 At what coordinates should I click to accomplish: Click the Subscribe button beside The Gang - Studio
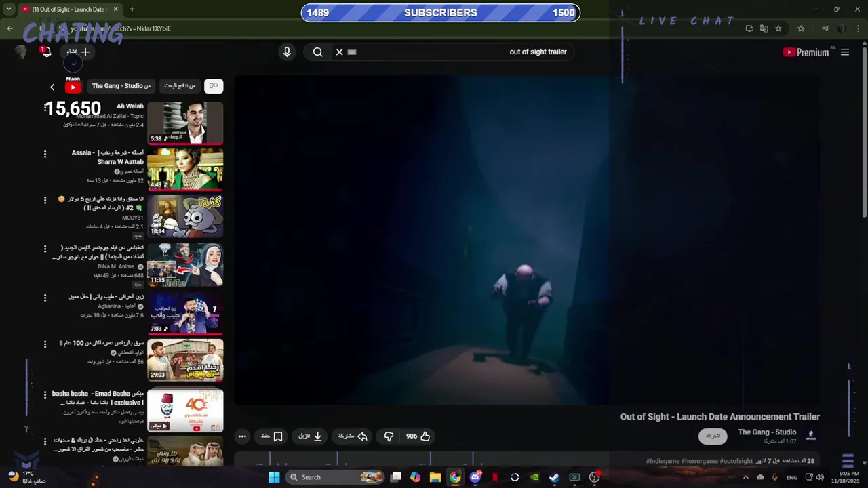[713, 436]
